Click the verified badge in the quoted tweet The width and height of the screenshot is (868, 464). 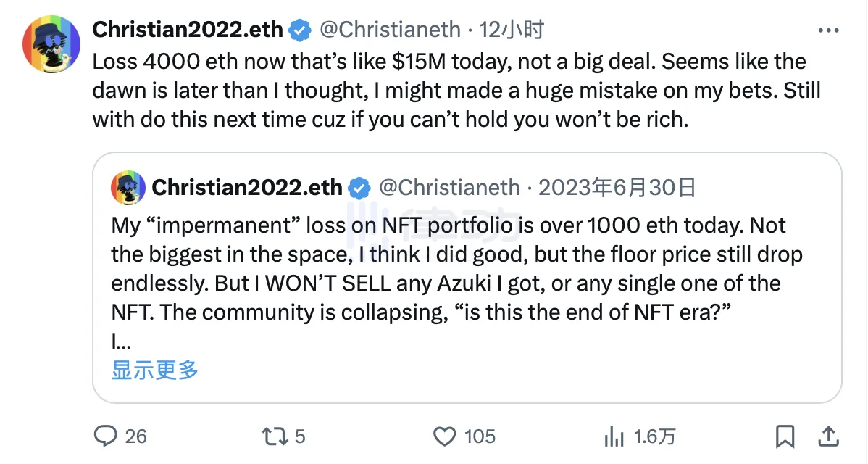point(359,188)
